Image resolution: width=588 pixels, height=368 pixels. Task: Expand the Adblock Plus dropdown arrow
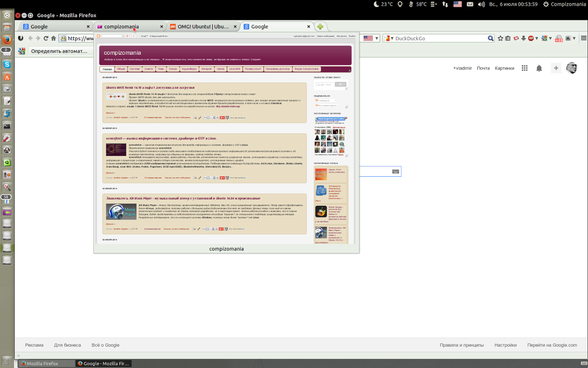point(537,38)
